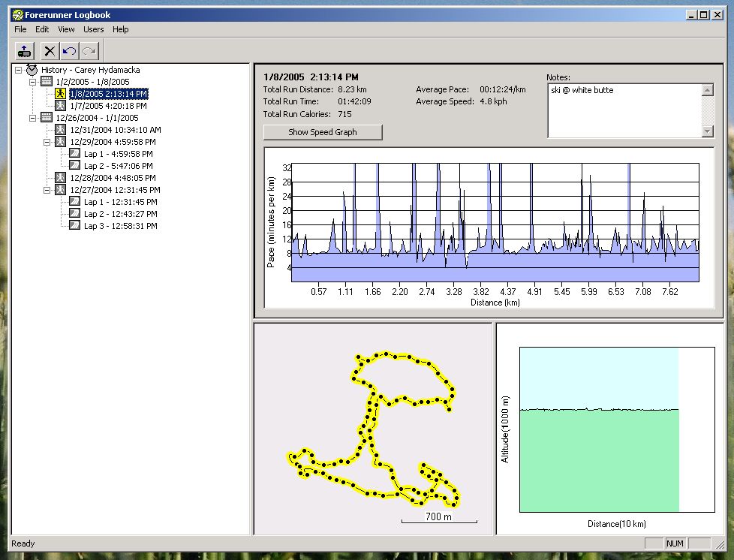Select Lap 2 - 5:47:06 PM entry

coord(119,166)
